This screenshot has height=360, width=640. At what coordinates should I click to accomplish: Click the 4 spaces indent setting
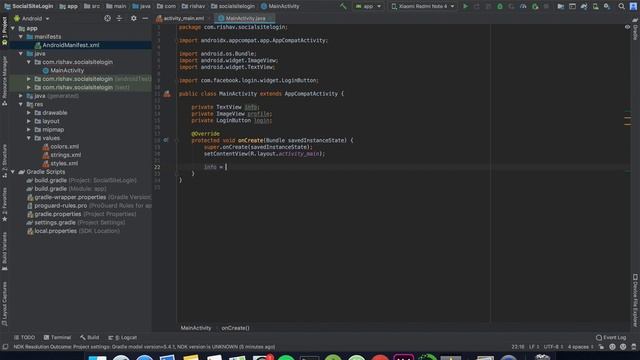580,347
